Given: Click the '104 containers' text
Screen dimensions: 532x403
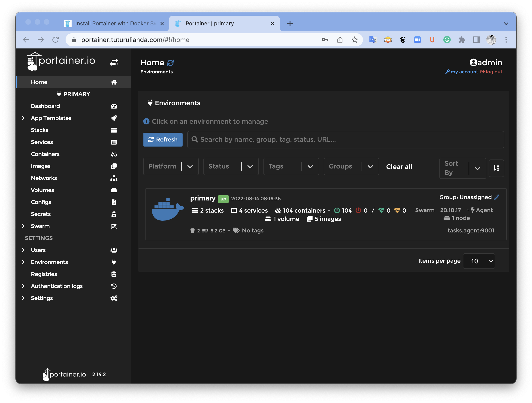Looking at the screenshot, I should tap(304, 211).
